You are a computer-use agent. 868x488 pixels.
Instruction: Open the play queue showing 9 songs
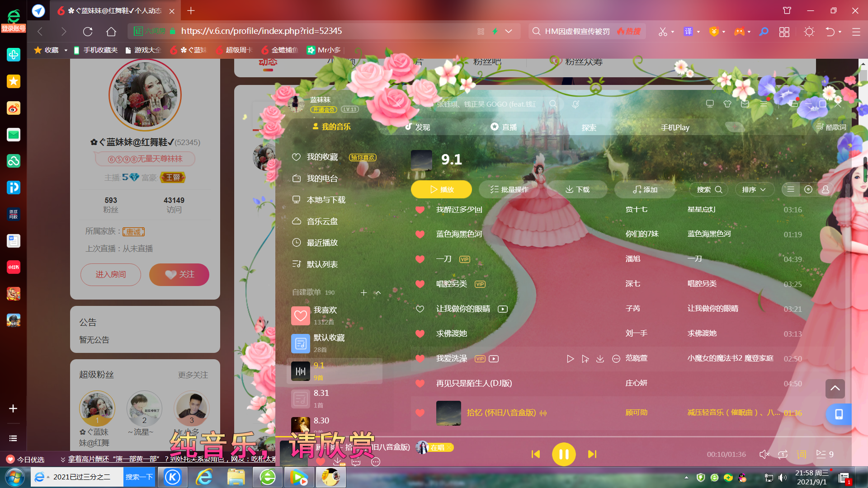click(x=825, y=454)
